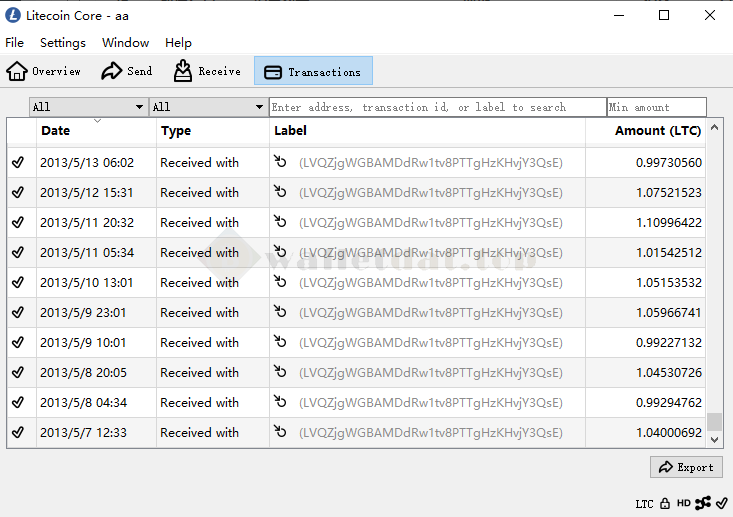The width and height of the screenshot is (733, 517).
Task: Click the Export button
Action: (686, 467)
